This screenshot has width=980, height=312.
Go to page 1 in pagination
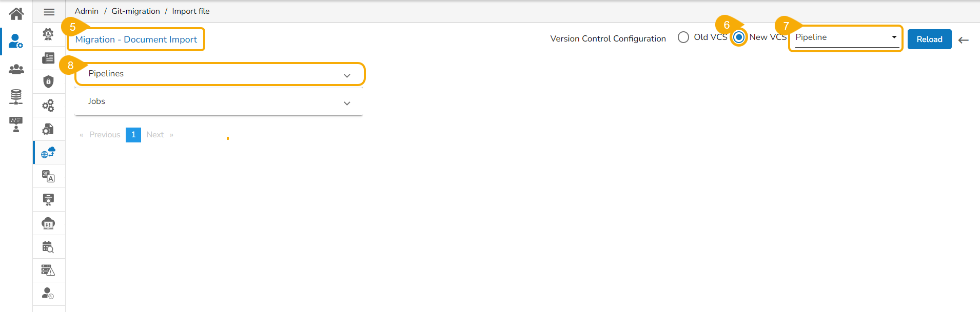(133, 135)
